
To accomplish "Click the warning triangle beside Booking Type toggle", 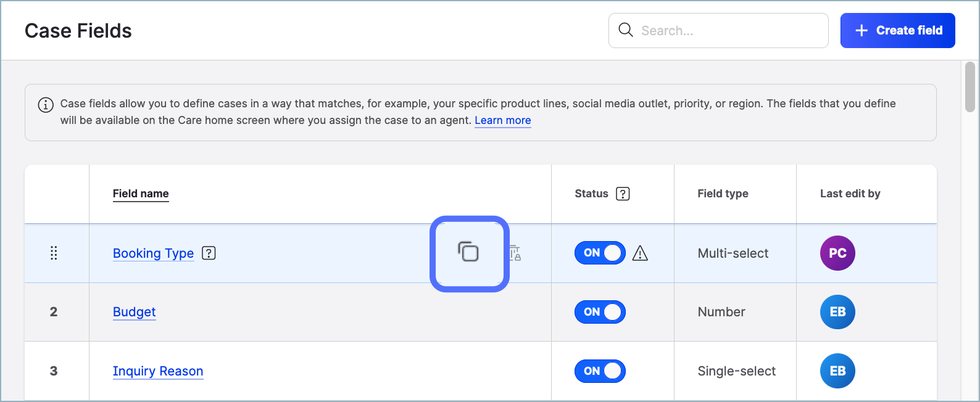I will (x=640, y=253).
